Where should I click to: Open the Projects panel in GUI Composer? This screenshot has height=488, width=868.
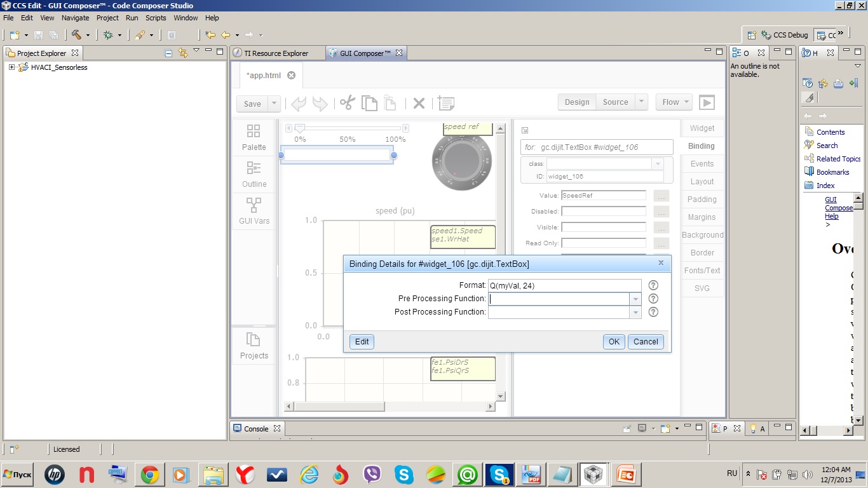(254, 346)
